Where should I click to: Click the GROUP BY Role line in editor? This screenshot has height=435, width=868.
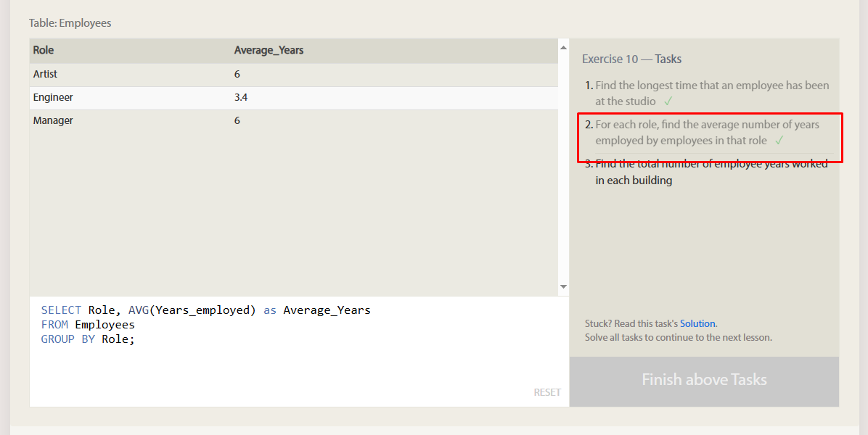pos(88,339)
